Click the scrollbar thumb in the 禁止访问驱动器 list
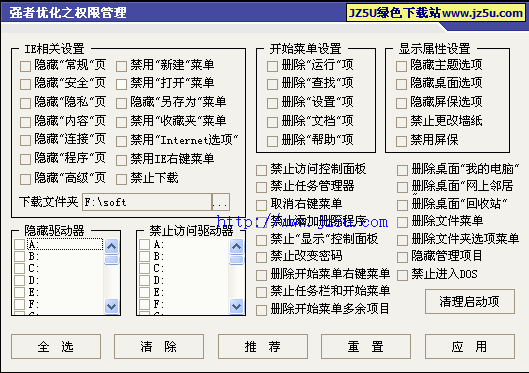529x373 pixels. coord(236,260)
